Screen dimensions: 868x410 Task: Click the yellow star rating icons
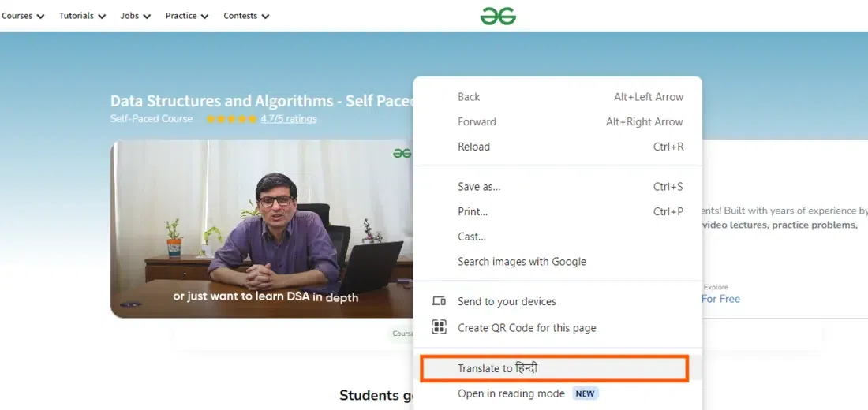coord(232,119)
